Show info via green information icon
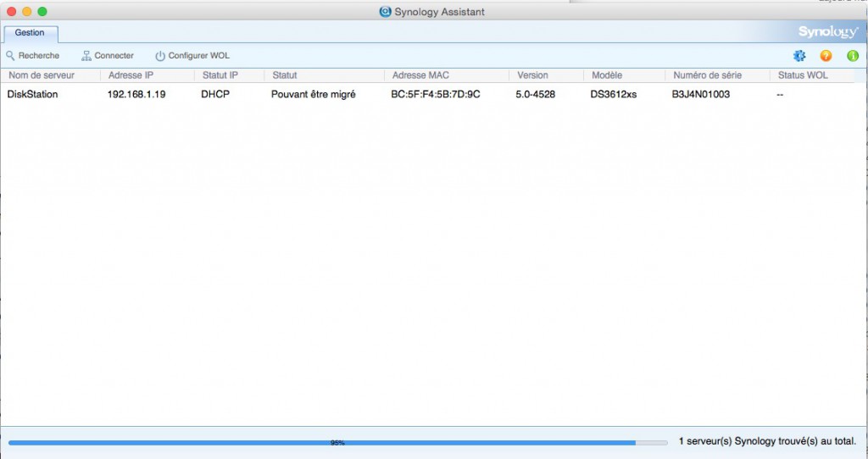 click(853, 56)
